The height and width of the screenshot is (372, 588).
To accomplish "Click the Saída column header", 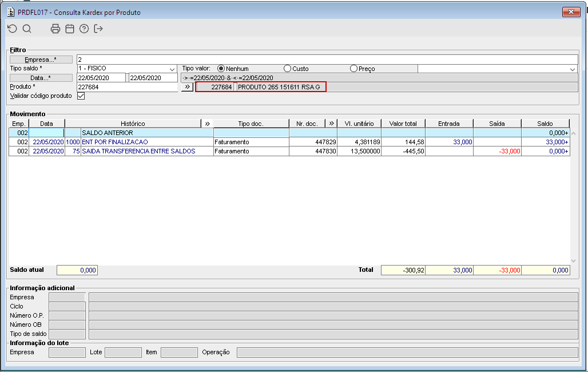I will (497, 124).
